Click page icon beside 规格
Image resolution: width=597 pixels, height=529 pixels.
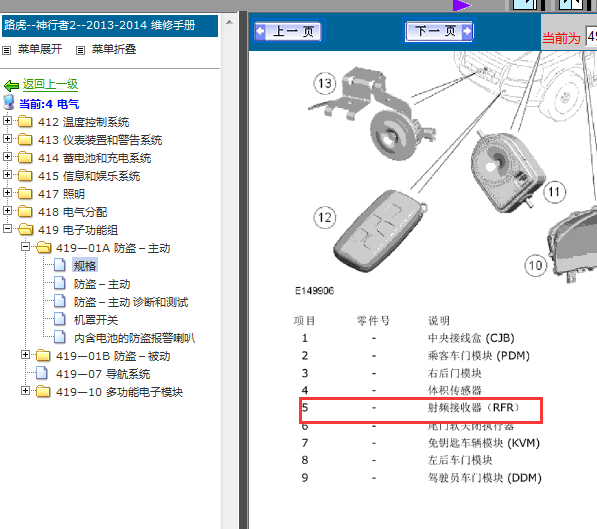pos(59,265)
